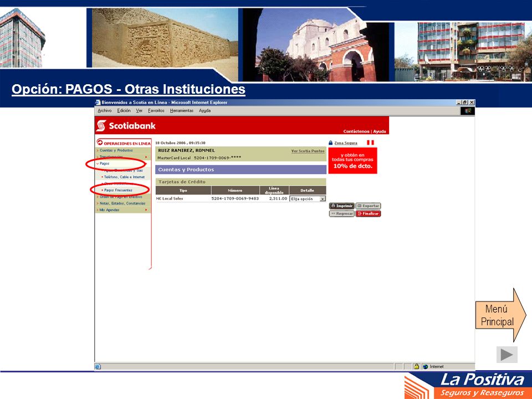Click the Zona Segura padlock icon
The height and width of the screenshot is (399, 532).
click(330, 143)
